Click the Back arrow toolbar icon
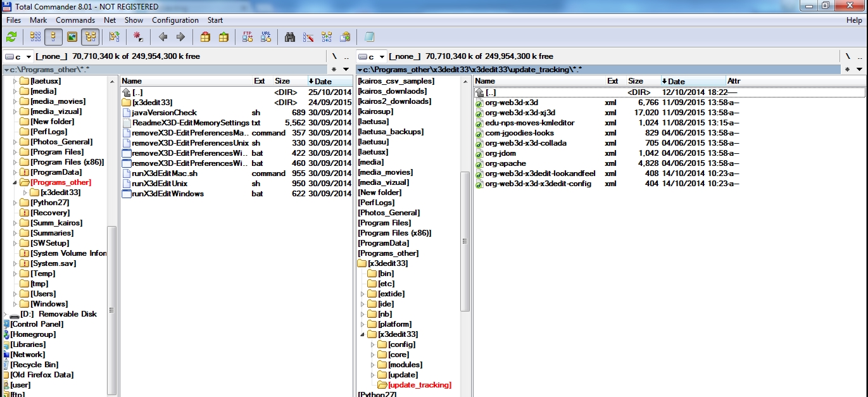 [163, 37]
